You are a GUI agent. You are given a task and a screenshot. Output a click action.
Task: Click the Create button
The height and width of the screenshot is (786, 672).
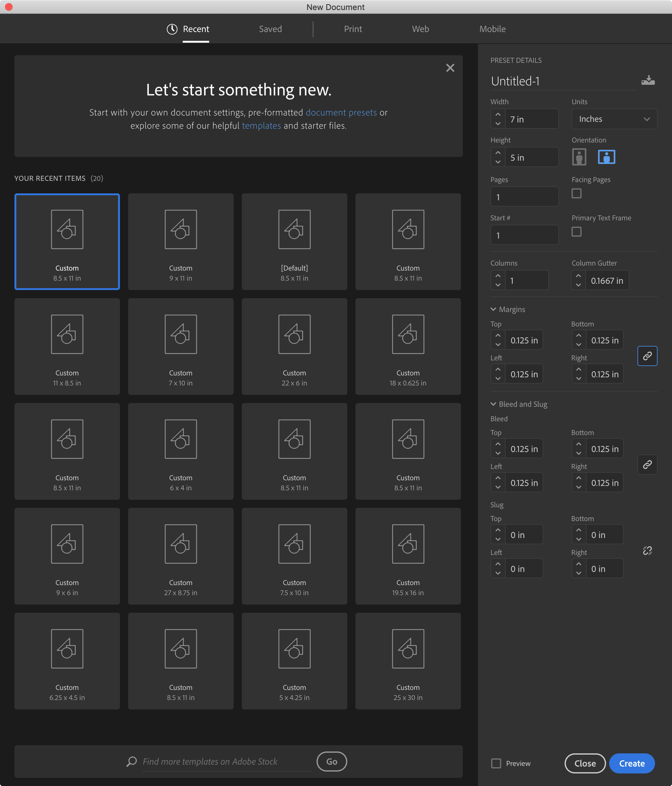click(x=632, y=763)
